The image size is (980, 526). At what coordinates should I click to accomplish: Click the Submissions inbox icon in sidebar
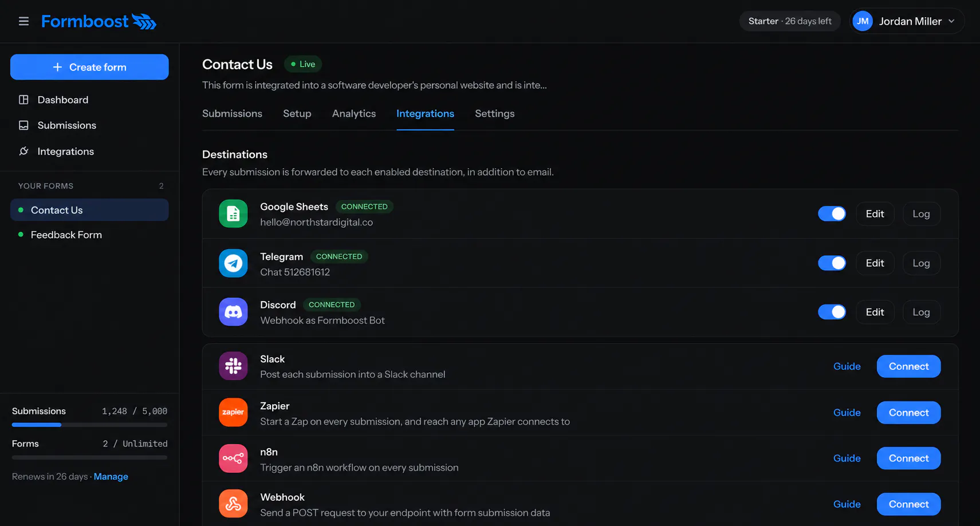[x=23, y=125]
